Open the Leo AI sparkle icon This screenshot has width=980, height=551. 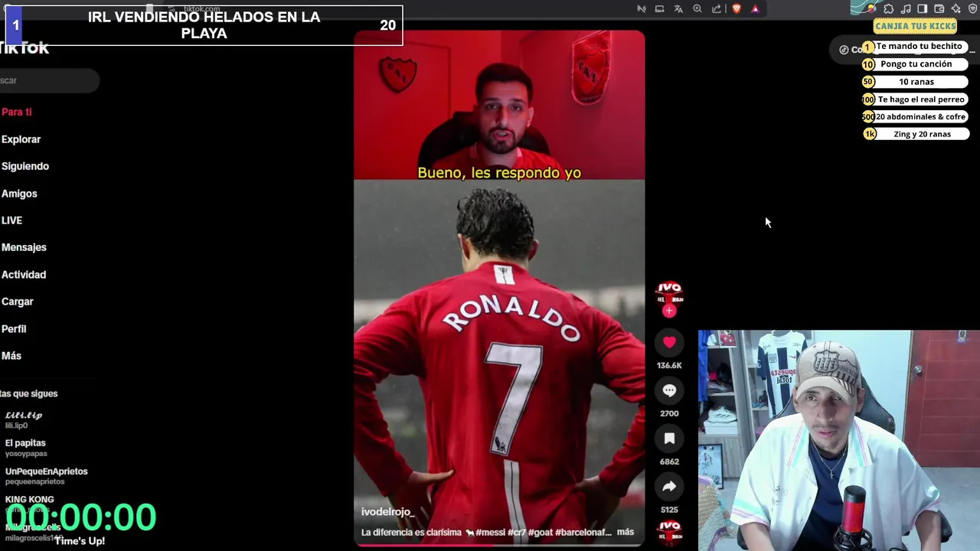coord(956,8)
